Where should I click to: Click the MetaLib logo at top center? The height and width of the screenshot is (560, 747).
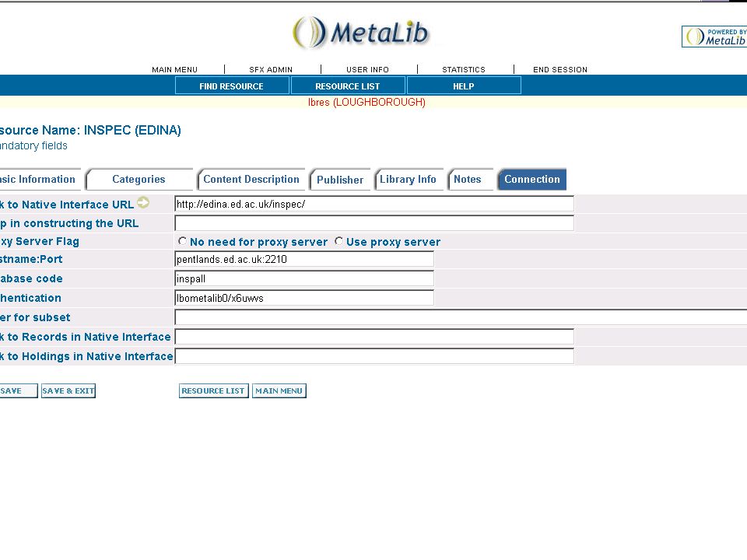point(361,33)
